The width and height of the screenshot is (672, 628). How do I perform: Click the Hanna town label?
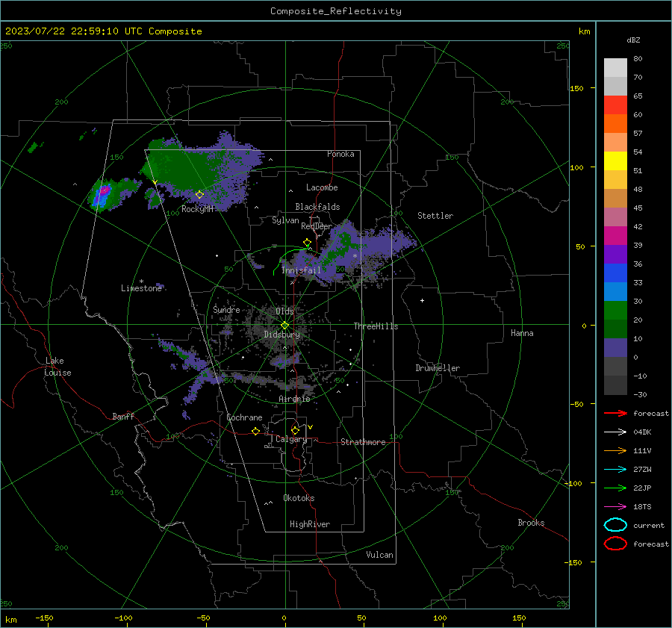point(522,333)
